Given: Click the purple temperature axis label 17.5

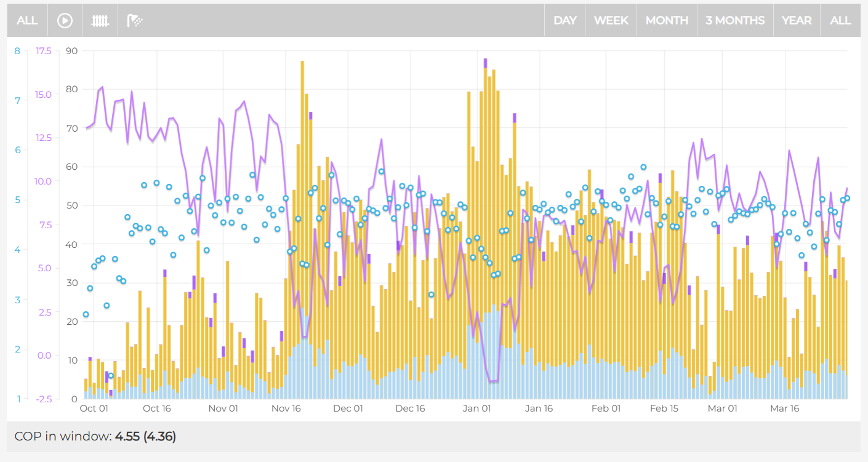Looking at the screenshot, I should click(44, 51).
